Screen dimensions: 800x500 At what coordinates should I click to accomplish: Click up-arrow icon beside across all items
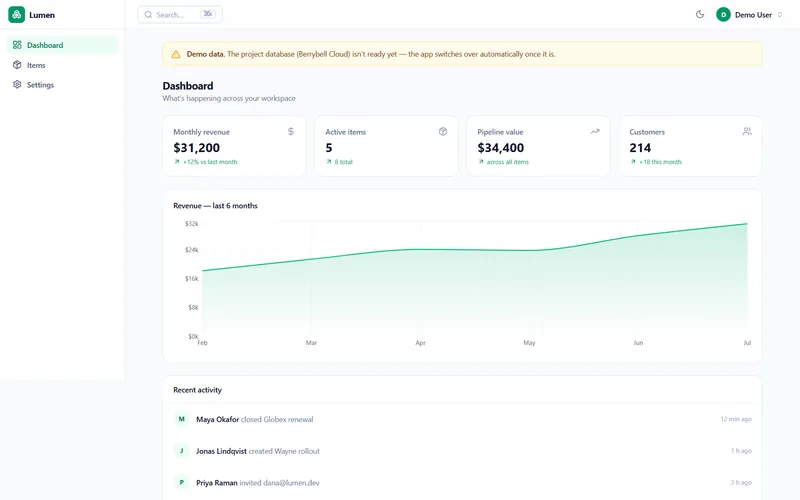[481, 162]
